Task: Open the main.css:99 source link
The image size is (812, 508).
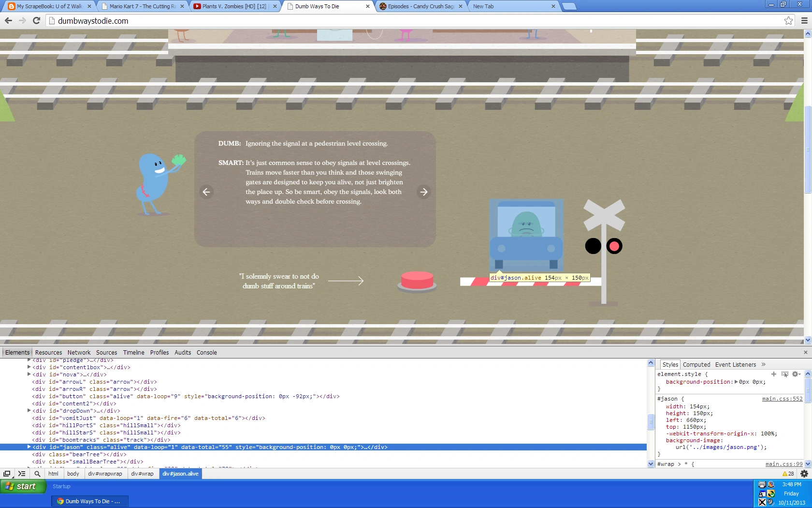Action: (783, 464)
